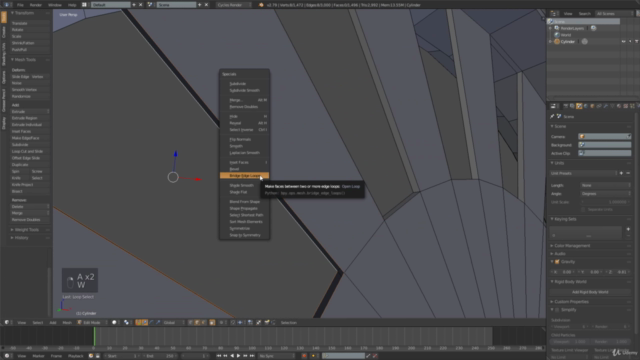This screenshot has width=640, height=360.
Task: Open the pivot point selector icon
Action: [x=127, y=322]
